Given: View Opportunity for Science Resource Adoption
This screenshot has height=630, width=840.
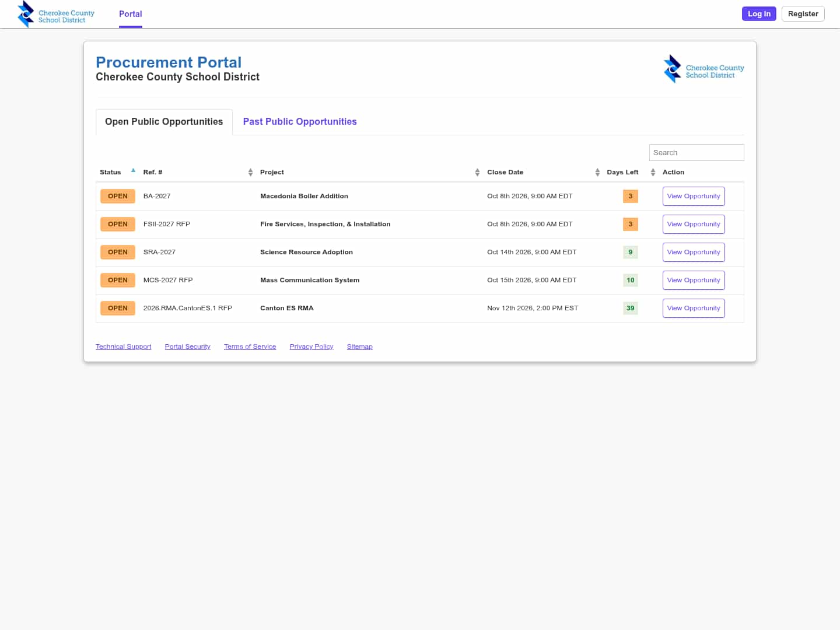Looking at the screenshot, I should point(694,252).
